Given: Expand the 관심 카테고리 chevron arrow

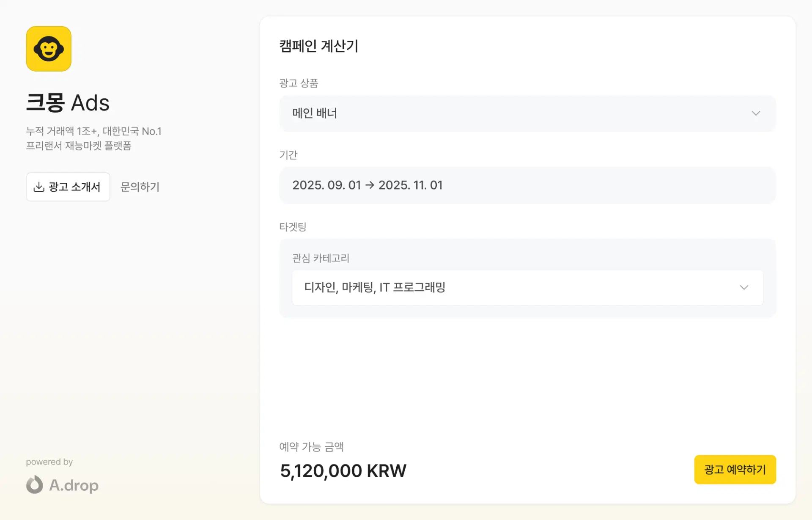Looking at the screenshot, I should pos(744,288).
